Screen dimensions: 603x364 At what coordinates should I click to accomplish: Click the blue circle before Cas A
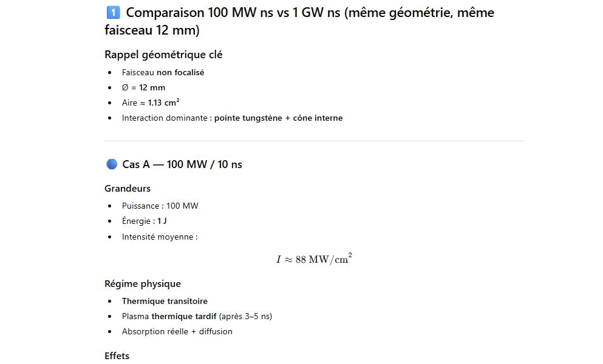(111, 164)
